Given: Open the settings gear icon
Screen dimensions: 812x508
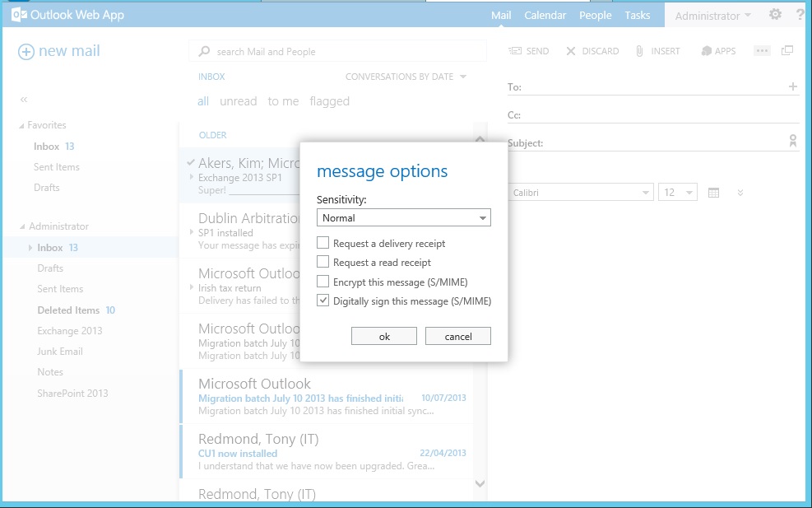Looking at the screenshot, I should pyautogui.click(x=775, y=15).
